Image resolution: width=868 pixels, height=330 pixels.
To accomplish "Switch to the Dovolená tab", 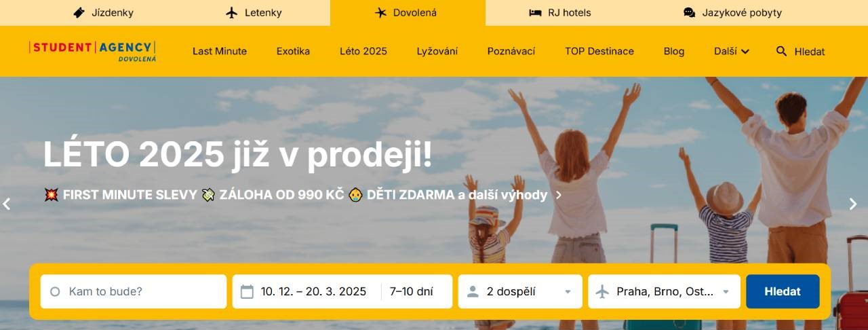I will (x=408, y=13).
